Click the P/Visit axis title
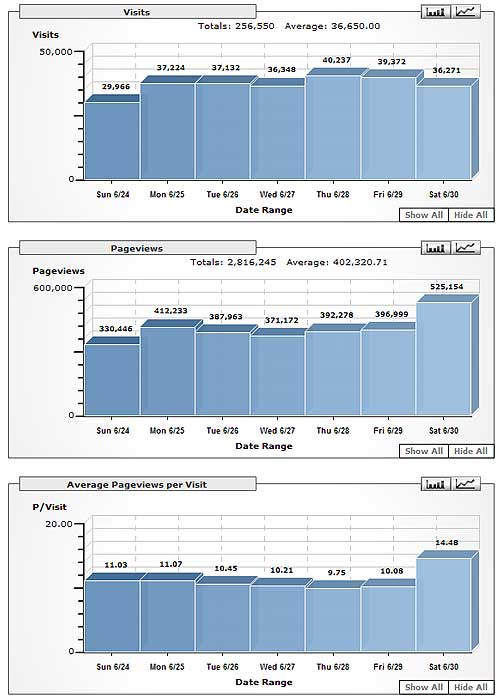Viewport: 500px width, 698px height. pos(49,507)
